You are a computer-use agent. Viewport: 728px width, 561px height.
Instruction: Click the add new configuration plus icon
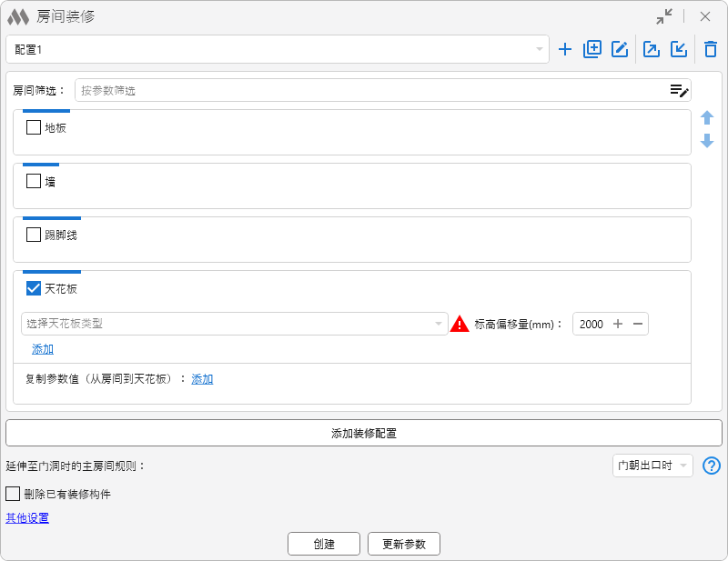[x=565, y=50]
